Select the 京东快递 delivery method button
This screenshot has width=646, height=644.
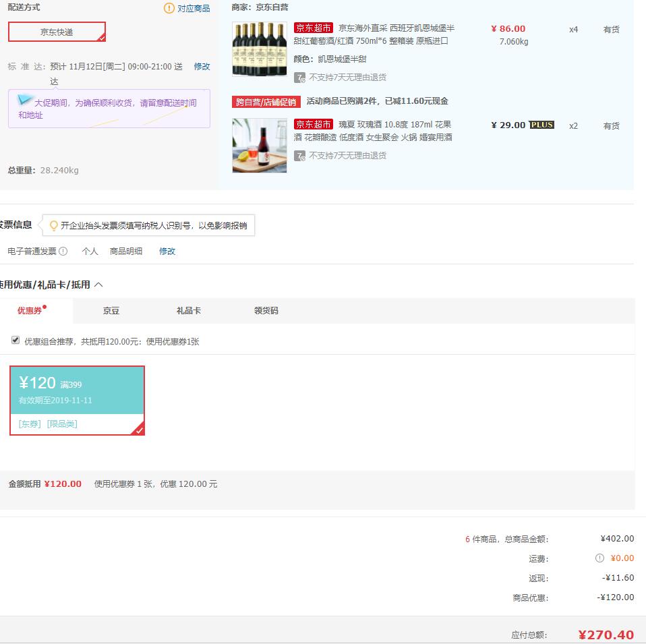pos(57,32)
